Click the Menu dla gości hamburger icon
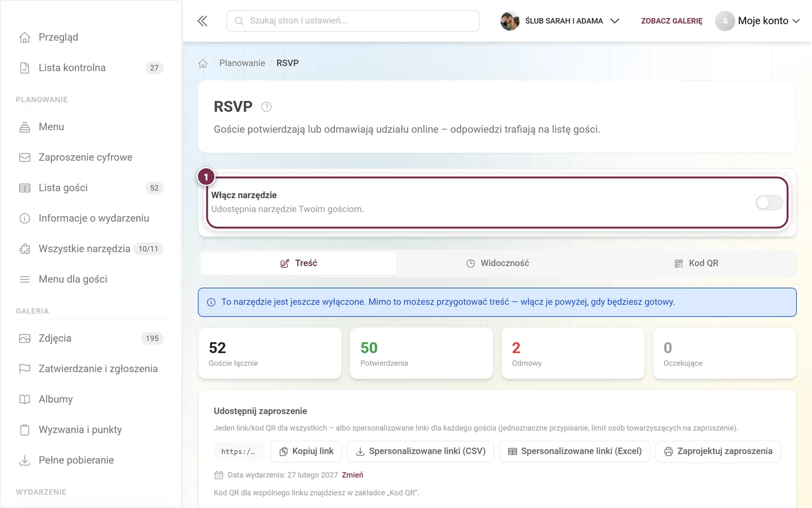This screenshot has width=812, height=508. click(x=25, y=279)
